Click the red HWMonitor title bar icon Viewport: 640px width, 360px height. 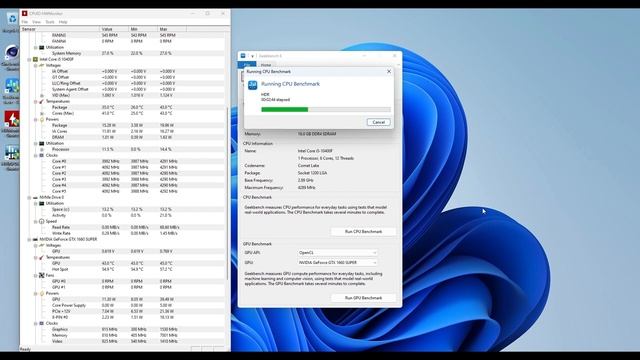click(x=24, y=13)
